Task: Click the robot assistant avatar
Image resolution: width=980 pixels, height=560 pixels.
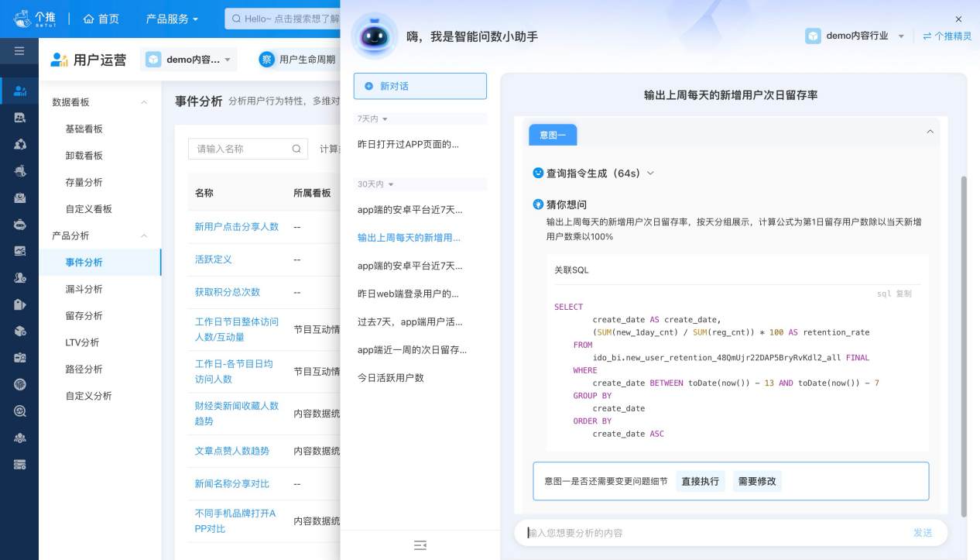Action: coord(375,36)
